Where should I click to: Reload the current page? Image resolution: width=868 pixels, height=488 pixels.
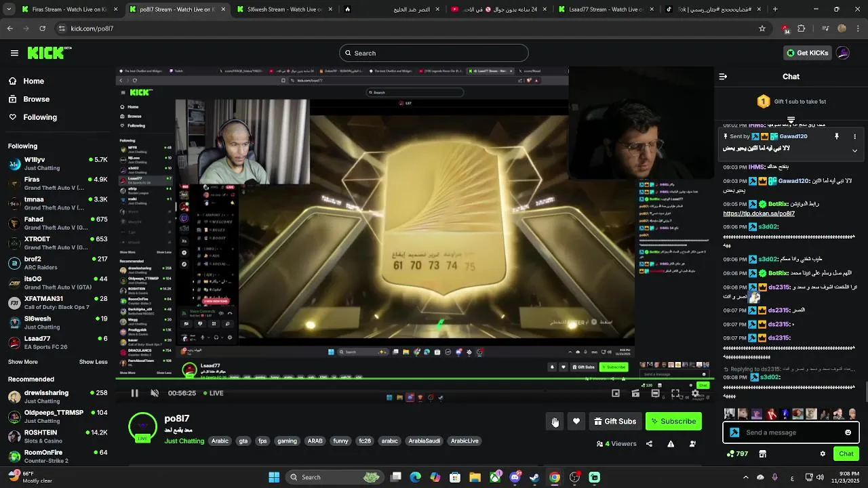42,28
